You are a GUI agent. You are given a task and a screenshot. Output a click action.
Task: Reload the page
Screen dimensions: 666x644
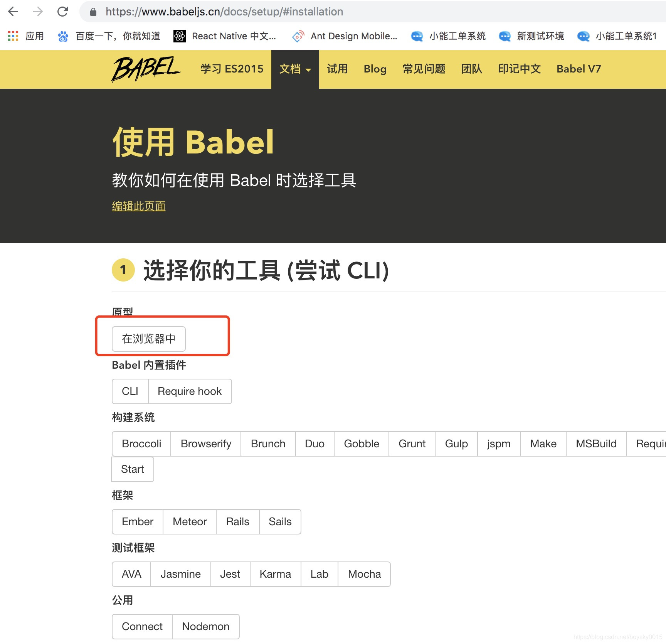pyautogui.click(x=62, y=12)
